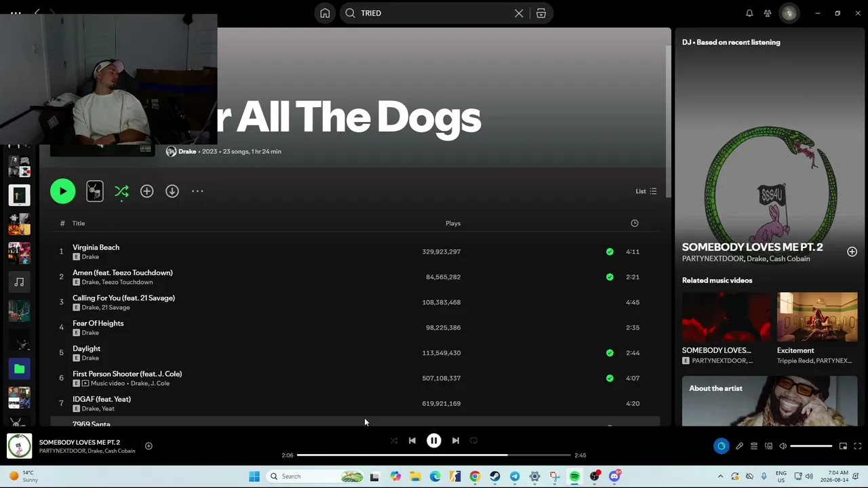Image resolution: width=868 pixels, height=488 pixels.
Task: Add album to Your Library
Action: coord(146,191)
